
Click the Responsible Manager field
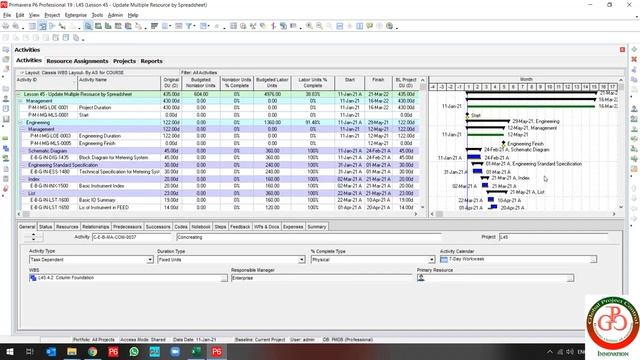point(321,278)
